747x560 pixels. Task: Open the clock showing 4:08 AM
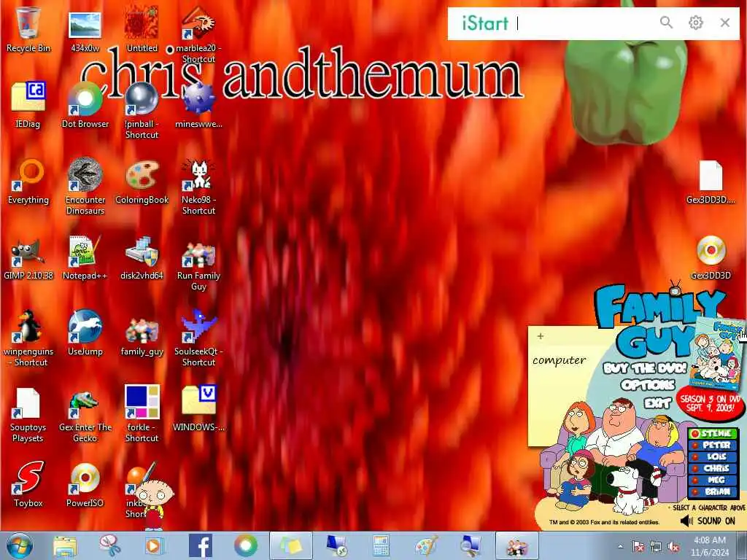coord(710,546)
